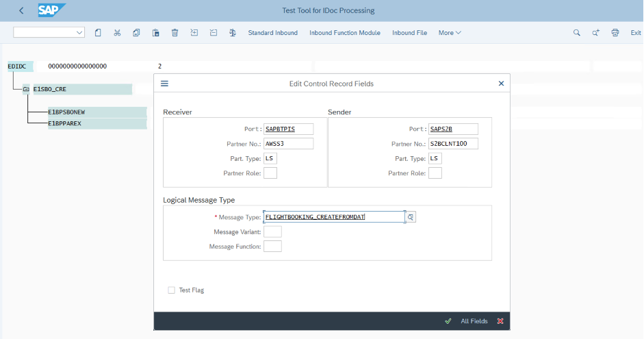Go back using the back arrow

pyautogui.click(x=21, y=11)
